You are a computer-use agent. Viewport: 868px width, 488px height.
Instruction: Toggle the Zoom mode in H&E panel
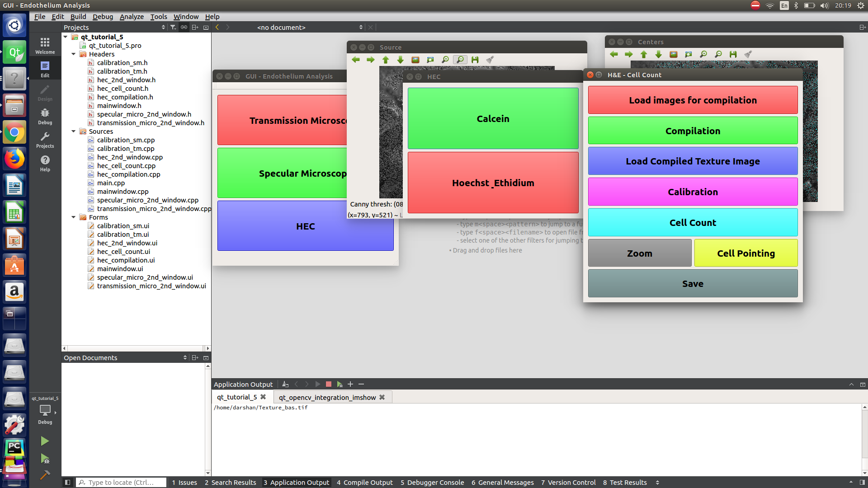(640, 253)
